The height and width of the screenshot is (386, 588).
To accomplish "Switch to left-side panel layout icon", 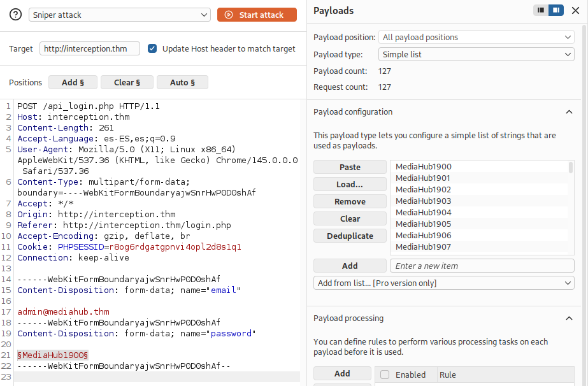I will 541,10.
